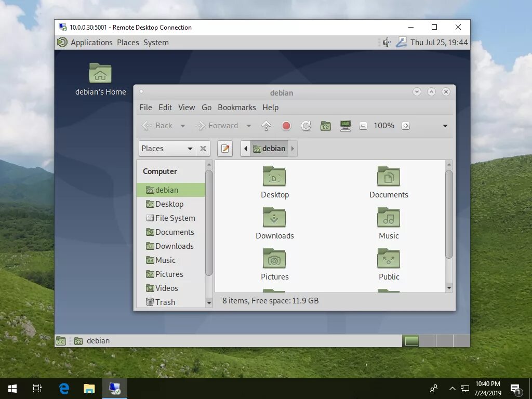Image resolution: width=532 pixels, height=399 pixels.
Task: Select Trash in the Places sidebar
Action: pyautogui.click(x=171, y=302)
